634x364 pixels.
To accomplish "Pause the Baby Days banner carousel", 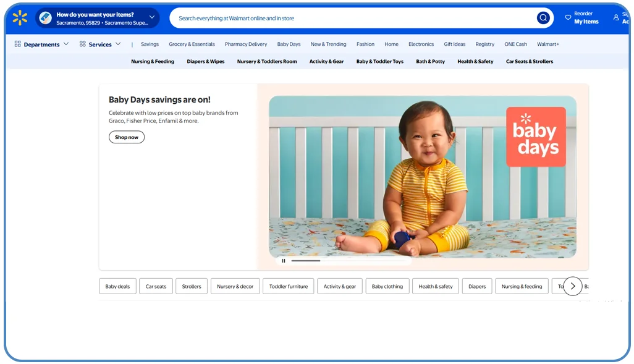I will (x=284, y=261).
